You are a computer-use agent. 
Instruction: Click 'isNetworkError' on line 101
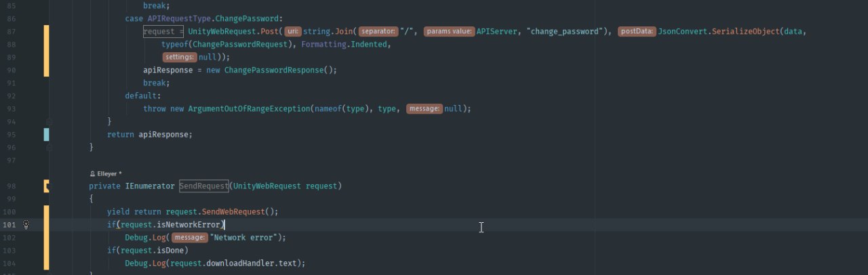pos(188,224)
